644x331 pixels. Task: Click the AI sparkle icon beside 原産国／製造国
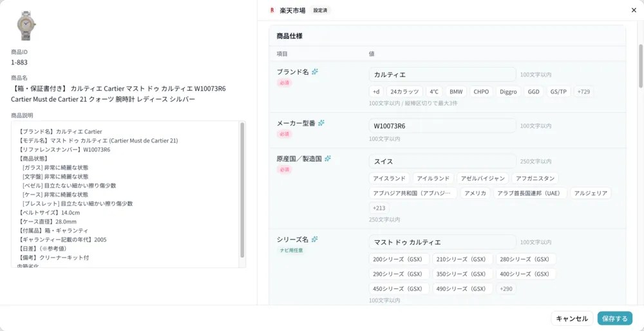pyautogui.click(x=328, y=158)
